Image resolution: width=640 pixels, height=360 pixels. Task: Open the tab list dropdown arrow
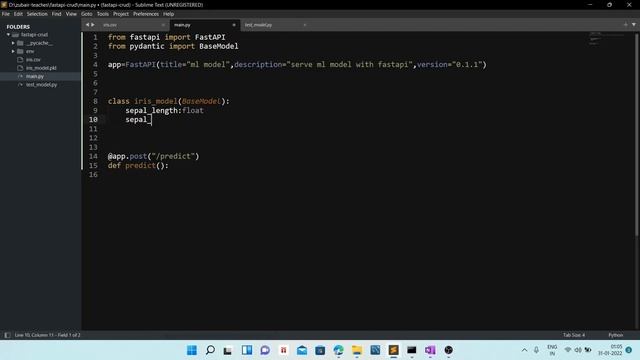click(633, 24)
